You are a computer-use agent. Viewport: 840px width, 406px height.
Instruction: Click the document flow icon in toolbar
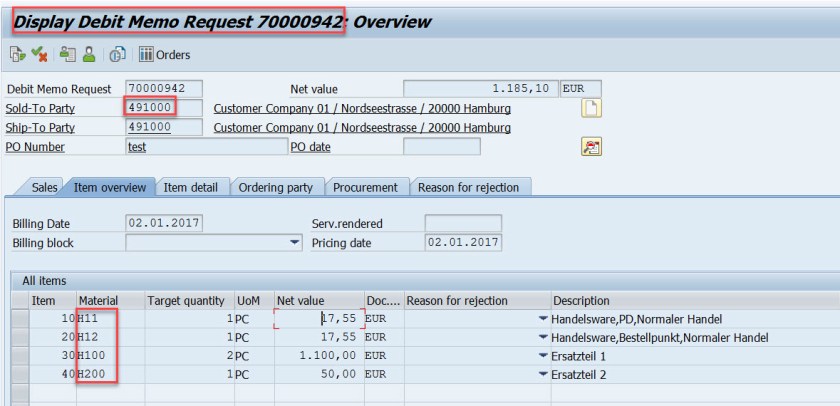17,54
